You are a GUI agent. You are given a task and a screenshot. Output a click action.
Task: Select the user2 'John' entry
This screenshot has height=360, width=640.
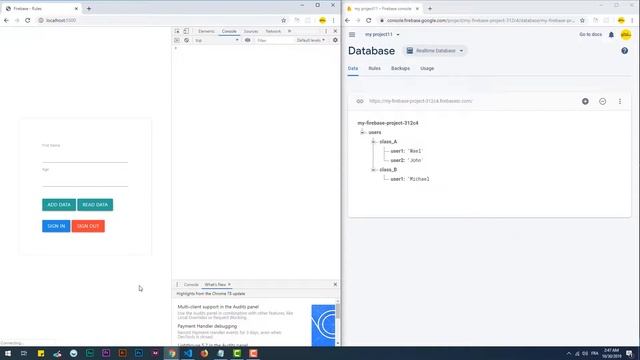pyautogui.click(x=407, y=160)
